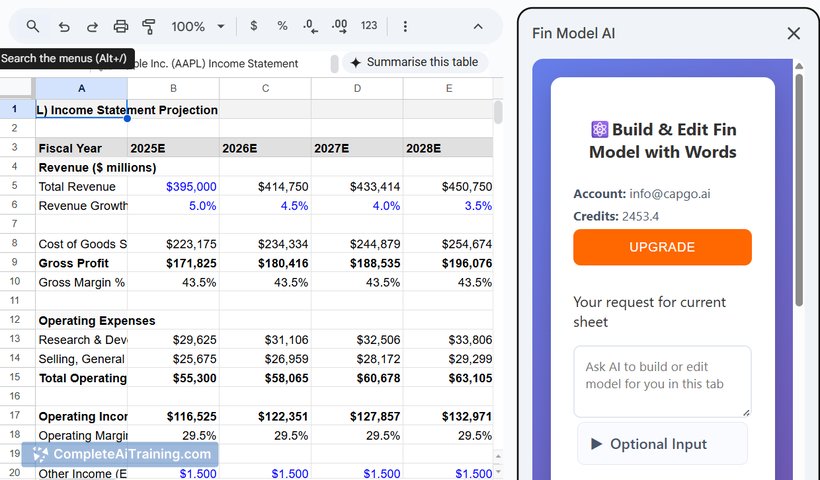Select row 9 header
820x480 pixels.
[15, 262]
